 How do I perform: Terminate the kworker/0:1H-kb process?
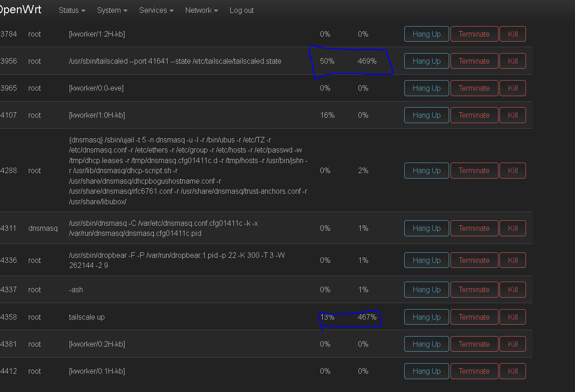[x=474, y=371]
